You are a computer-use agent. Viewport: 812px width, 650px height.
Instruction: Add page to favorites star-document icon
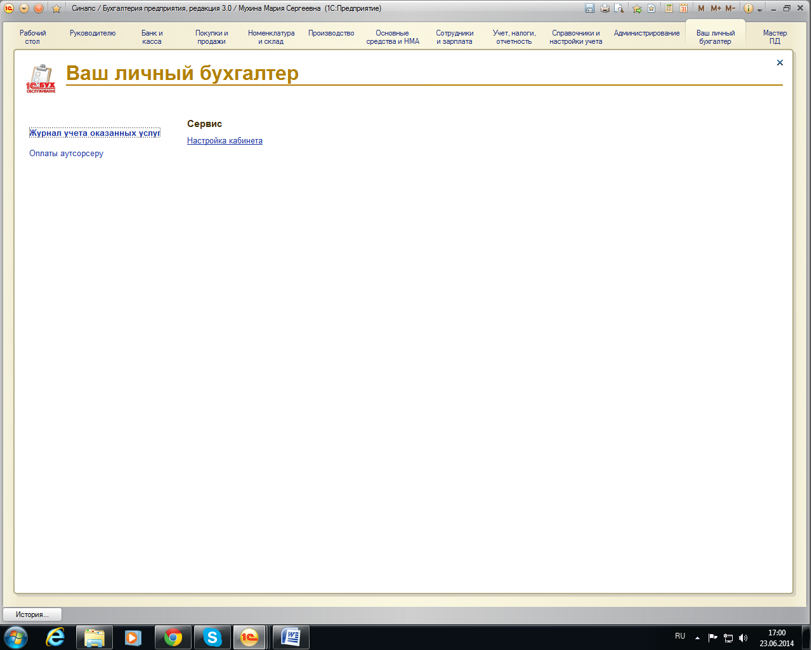(x=652, y=8)
